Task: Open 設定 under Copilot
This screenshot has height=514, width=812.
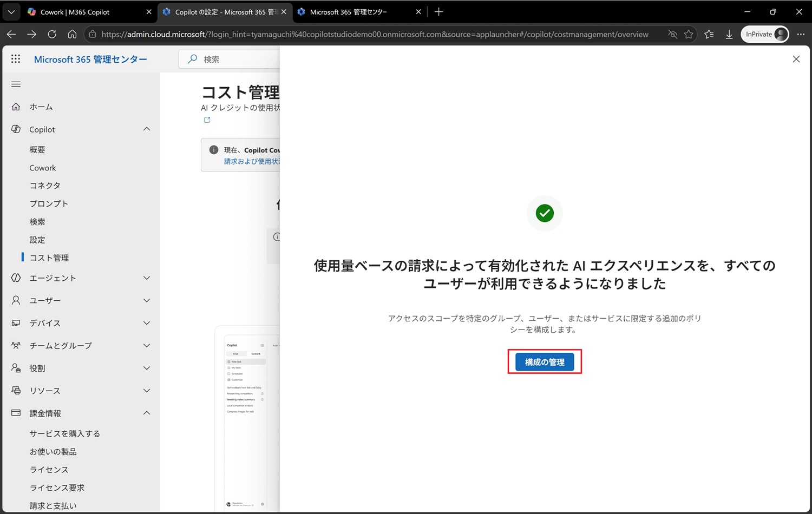Action: click(x=37, y=240)
